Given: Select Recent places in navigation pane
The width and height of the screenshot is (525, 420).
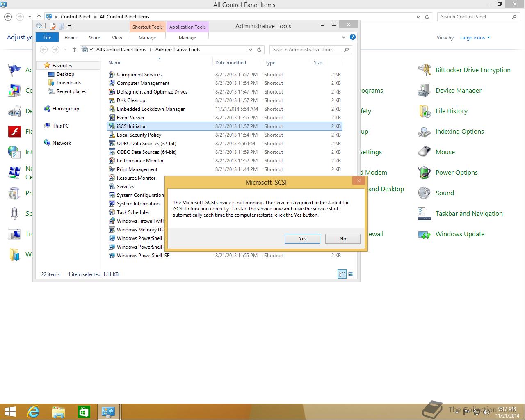Looking at the screenshot, I should point(71,91).
